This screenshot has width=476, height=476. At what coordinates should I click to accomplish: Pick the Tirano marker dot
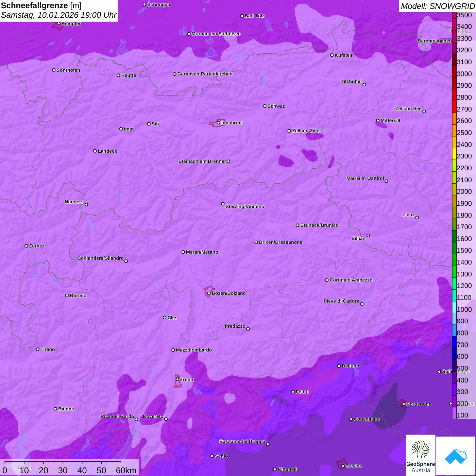click(38, 349)
